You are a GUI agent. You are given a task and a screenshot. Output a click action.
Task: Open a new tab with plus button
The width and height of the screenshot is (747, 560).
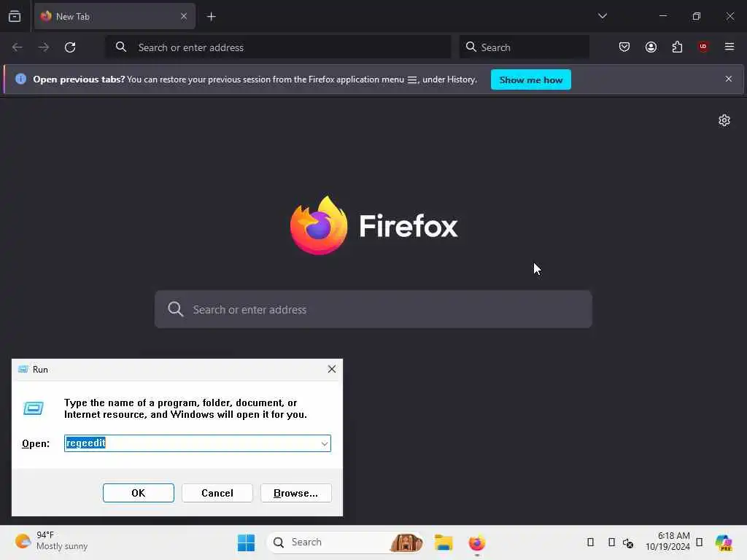[211, 17]
